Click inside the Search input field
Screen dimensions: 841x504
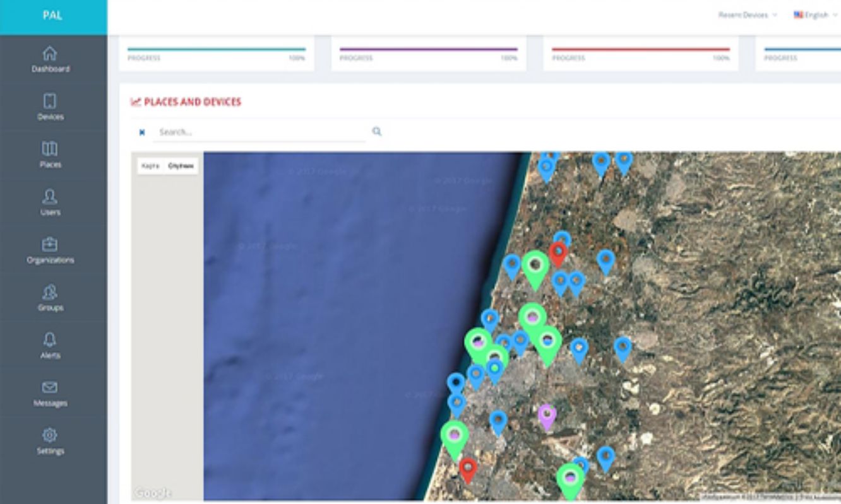(259, 132)
